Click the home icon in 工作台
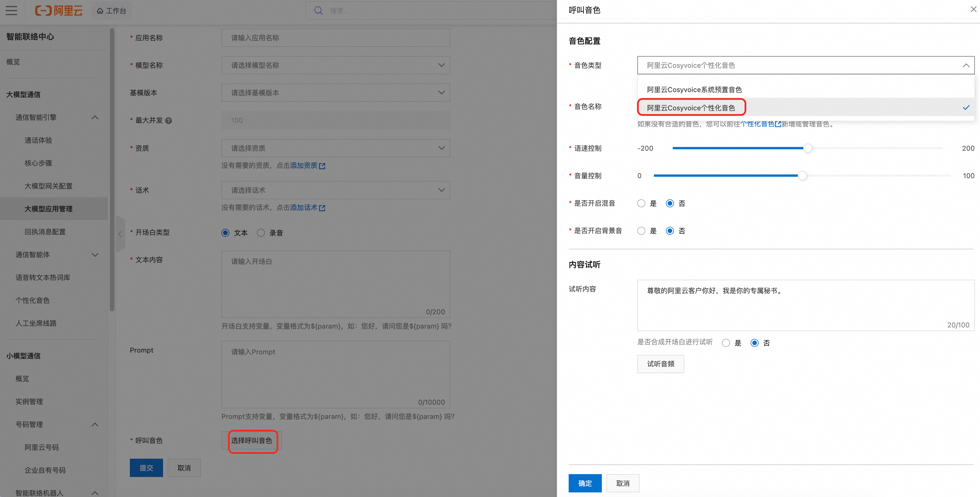980x497 pixels. 100,11
